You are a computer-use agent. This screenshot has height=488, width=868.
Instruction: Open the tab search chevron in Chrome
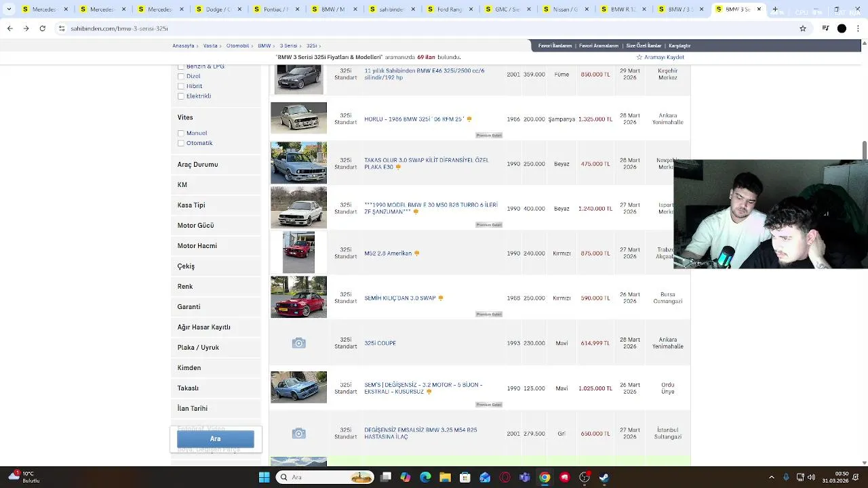(x=9, y=9)
